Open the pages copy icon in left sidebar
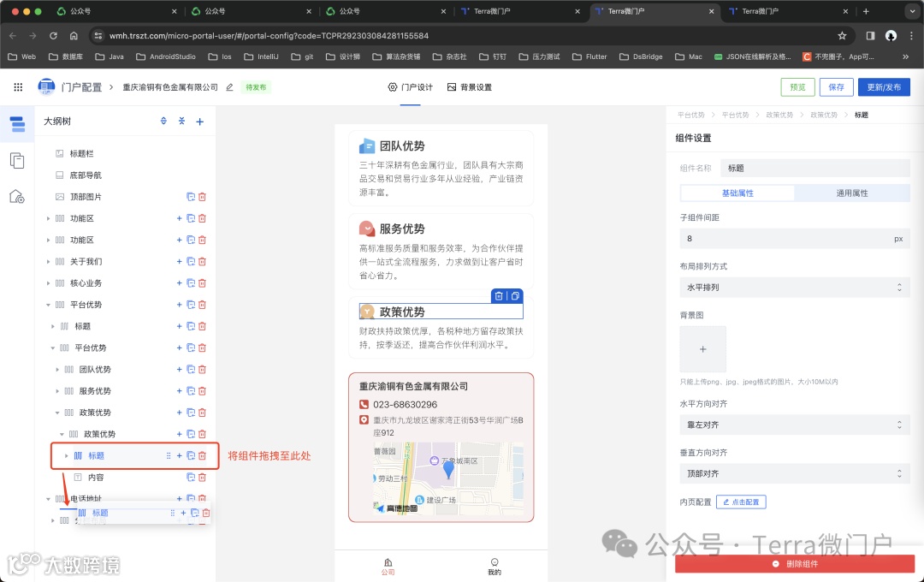 pos(17,160)
